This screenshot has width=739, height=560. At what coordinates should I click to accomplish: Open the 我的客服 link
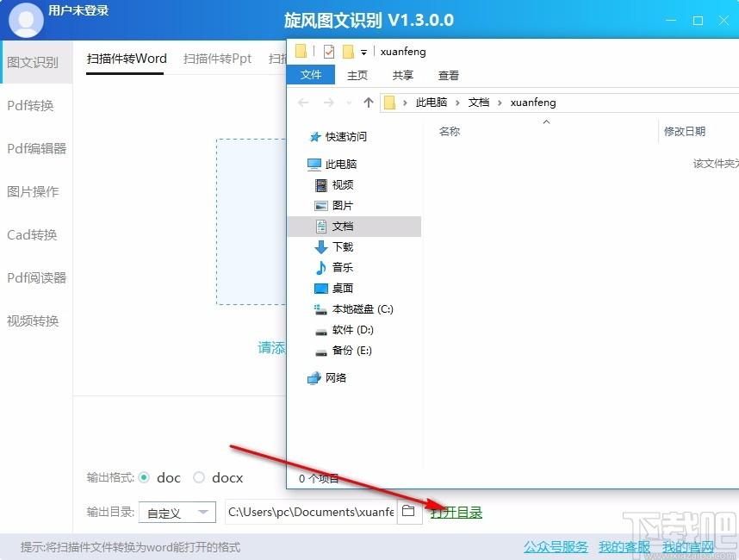624,547
